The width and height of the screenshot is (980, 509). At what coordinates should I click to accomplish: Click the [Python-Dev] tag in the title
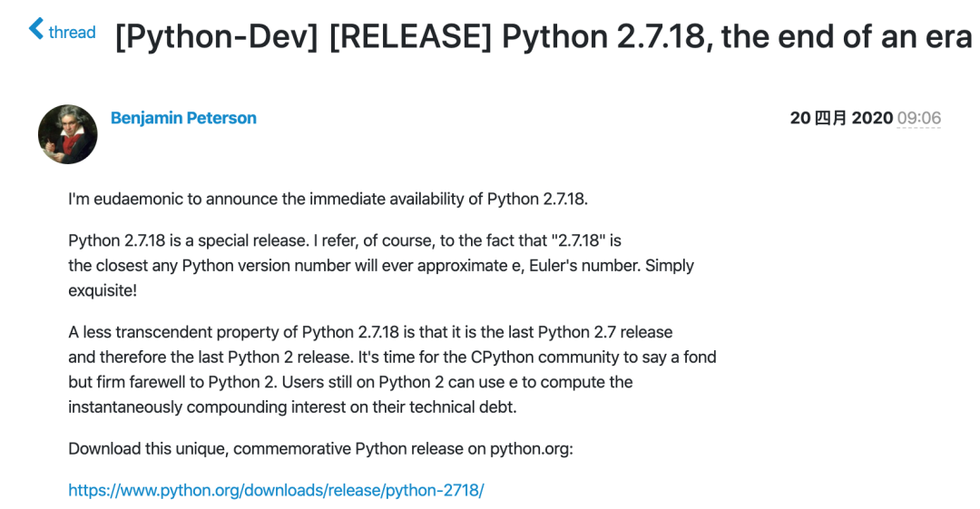[x=216, y=36]
